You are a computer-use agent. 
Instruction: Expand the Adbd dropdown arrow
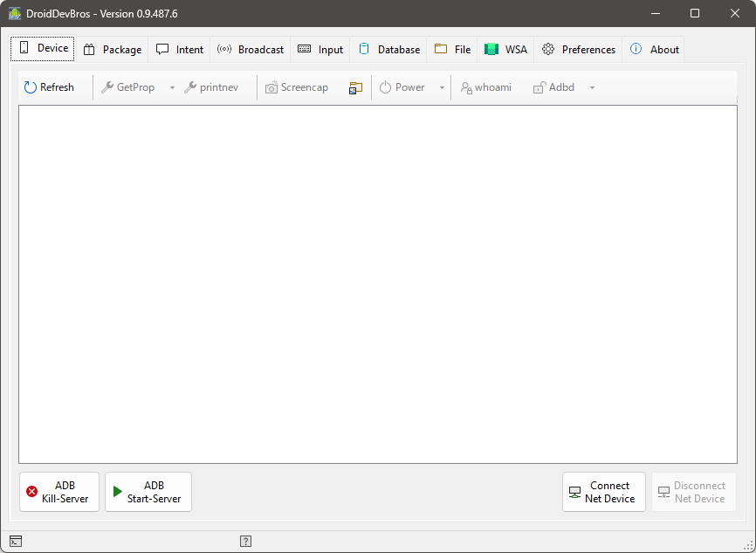coord(592,88)
